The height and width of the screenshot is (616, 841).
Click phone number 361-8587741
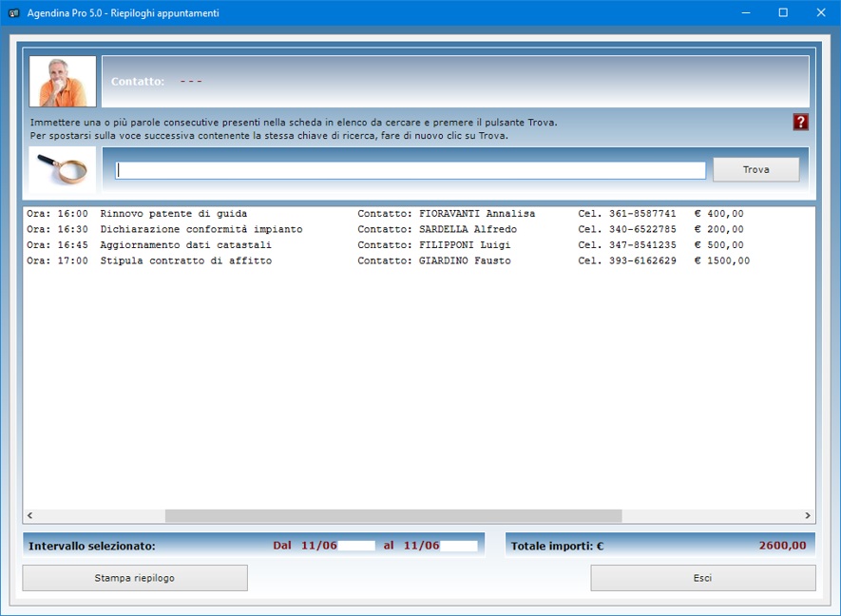(642, 214)
